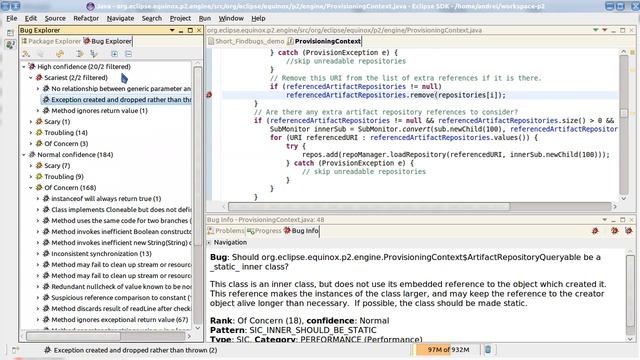
Task: Open the Bug Explorer view menu arrow
Action: tap(172, 30)
